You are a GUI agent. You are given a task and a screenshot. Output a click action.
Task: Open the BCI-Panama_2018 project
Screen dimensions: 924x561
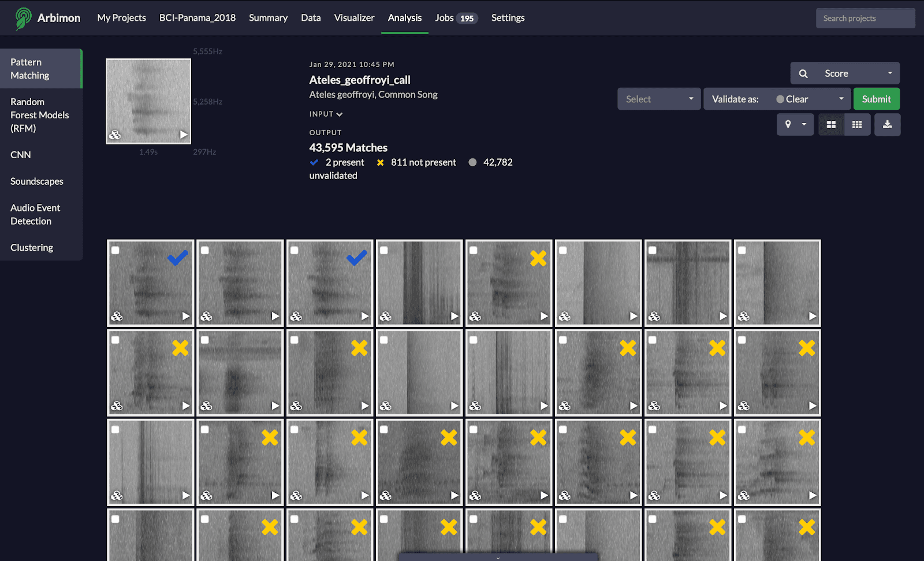[x=198, y=18]
